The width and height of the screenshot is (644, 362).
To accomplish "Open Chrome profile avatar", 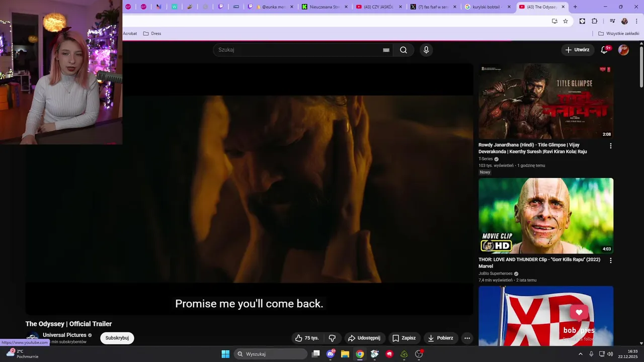I will point(624,21).
